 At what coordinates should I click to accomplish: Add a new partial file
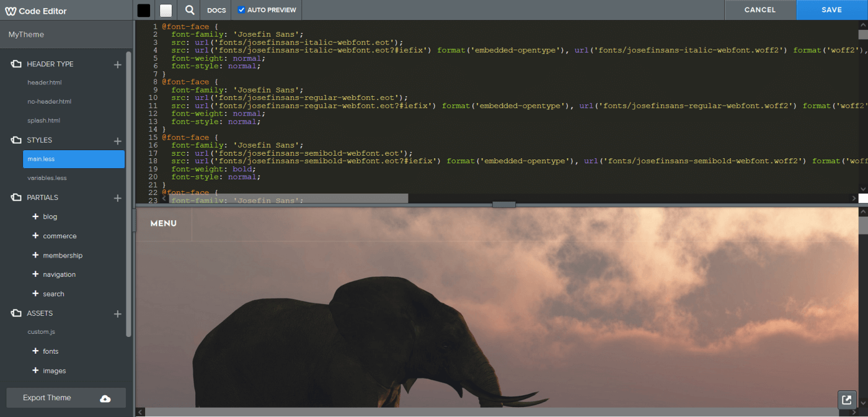(118, 198)
